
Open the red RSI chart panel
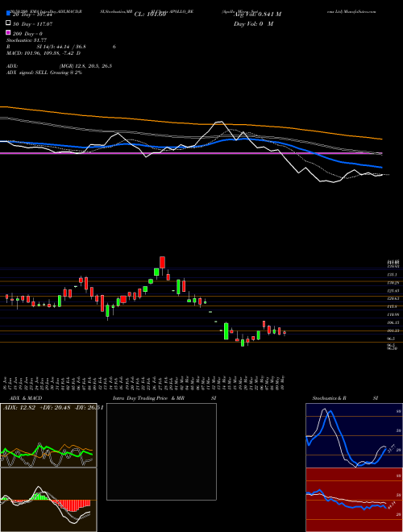coord(354,500)
